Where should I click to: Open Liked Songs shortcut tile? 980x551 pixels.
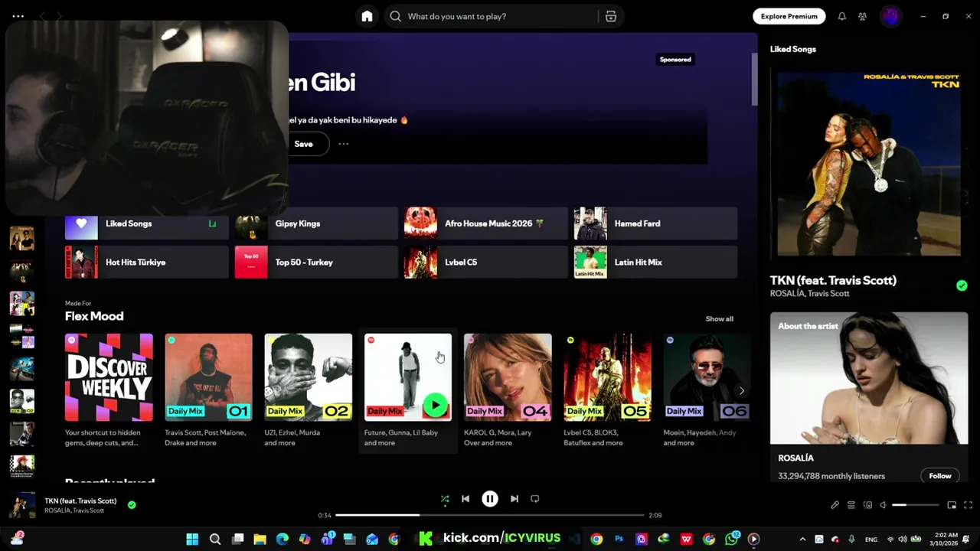click(147, 223)
